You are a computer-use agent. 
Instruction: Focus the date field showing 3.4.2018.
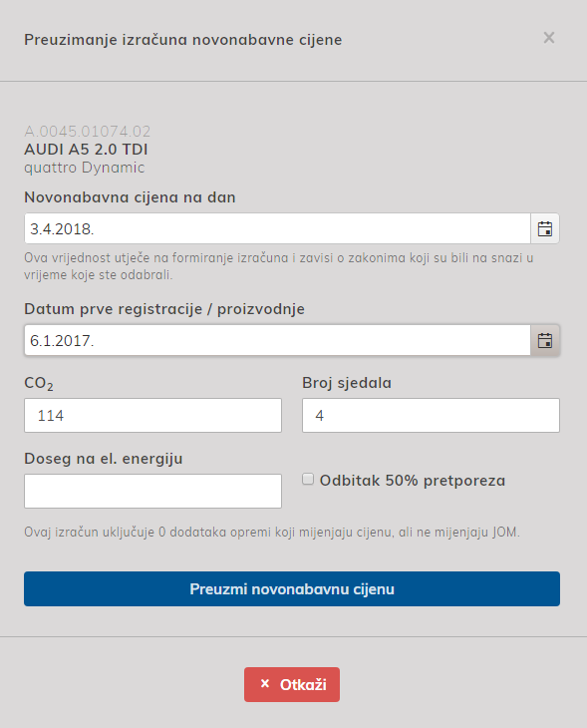pyautogui.click(x=277, y=228)
